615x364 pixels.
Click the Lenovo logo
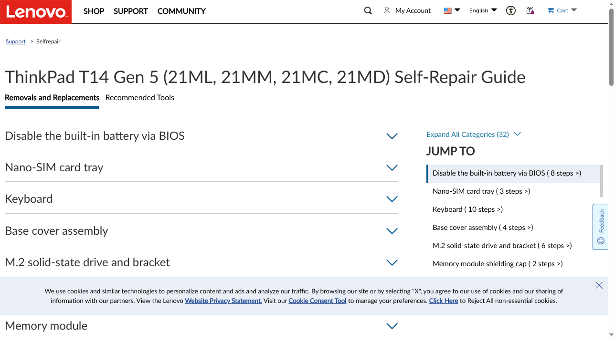[x=36, y=11]
